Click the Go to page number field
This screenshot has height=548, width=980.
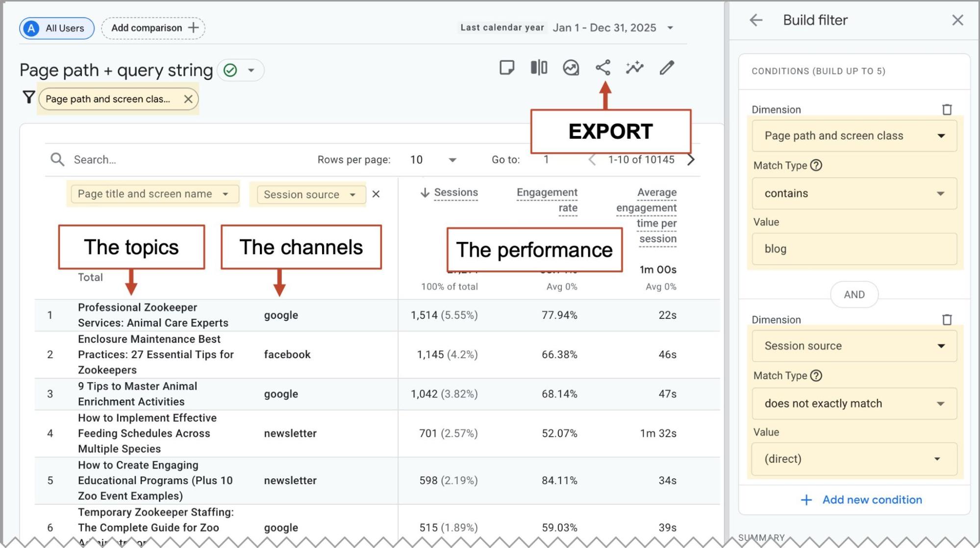click(546, 160)
